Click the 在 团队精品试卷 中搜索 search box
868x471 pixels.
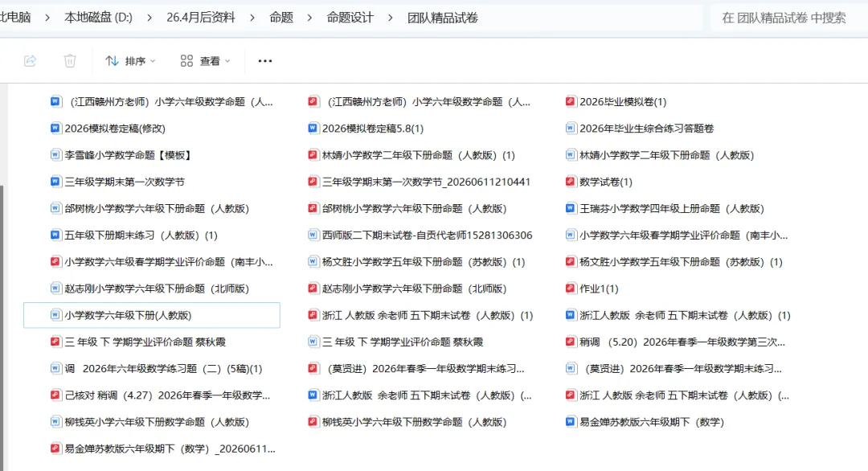(x=788, y=18)
